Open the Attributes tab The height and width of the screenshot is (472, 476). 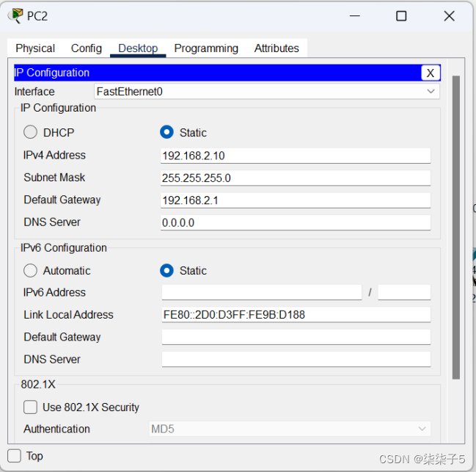tap(277, 48)
